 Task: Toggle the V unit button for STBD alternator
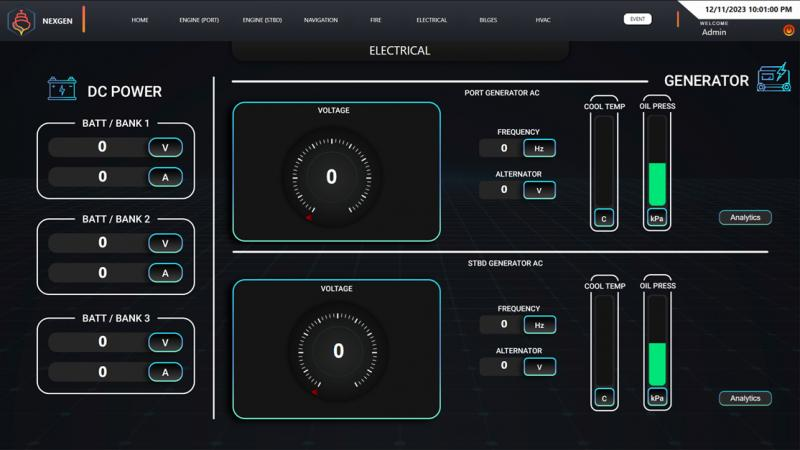click(539, 366)
